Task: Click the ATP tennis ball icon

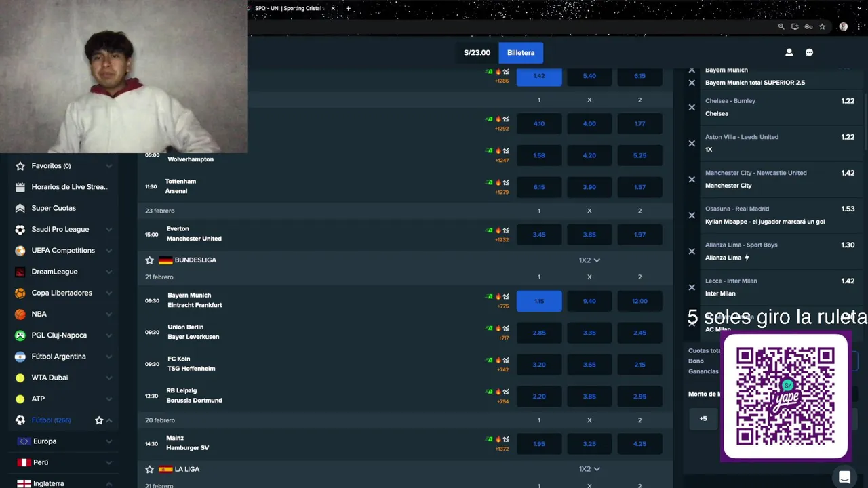Action: 20,399
